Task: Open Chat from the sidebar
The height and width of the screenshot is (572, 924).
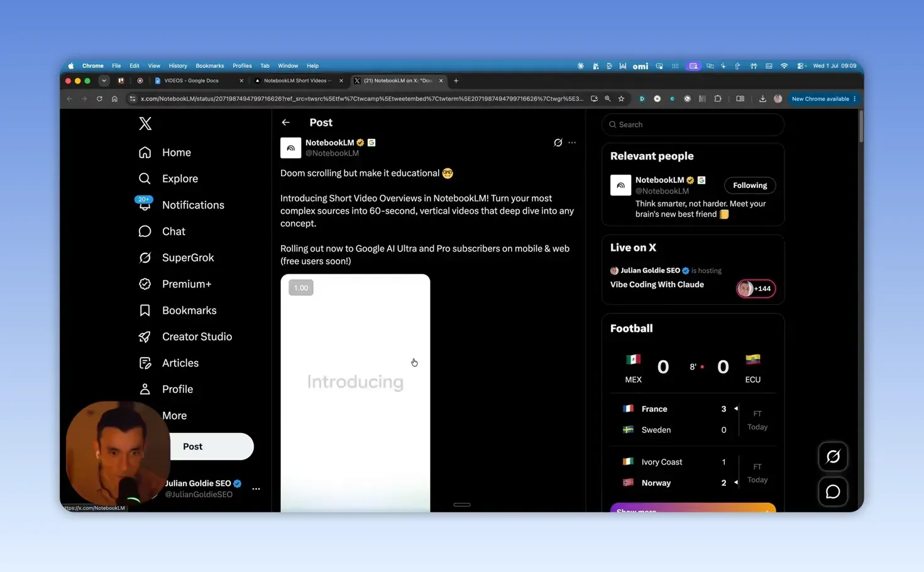Action: coord(162,231)
